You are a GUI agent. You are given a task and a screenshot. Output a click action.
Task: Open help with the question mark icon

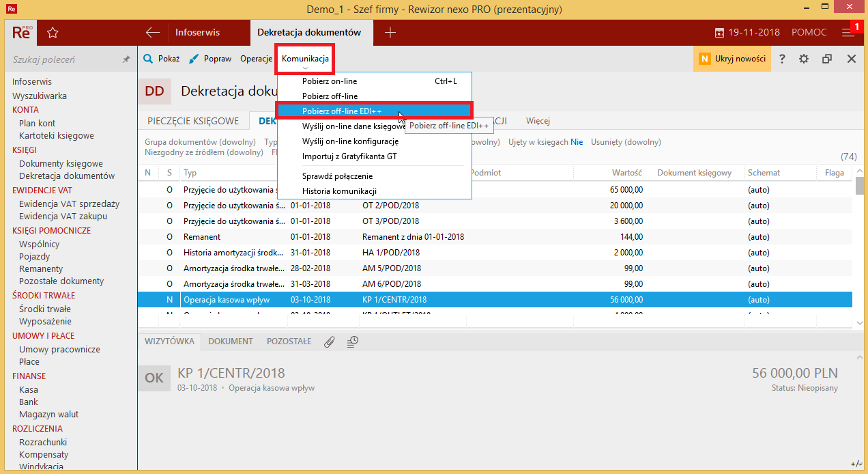[782, 59]
